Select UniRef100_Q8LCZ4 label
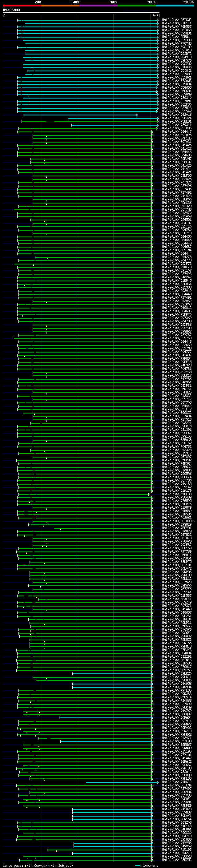Screen dimensions: 197x868 click(177, 477)
